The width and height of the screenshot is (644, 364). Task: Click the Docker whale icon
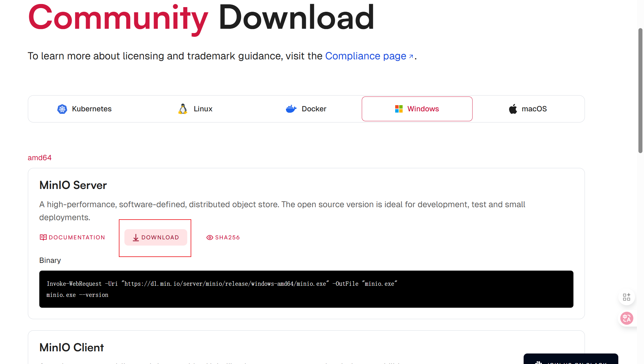pos(291,109)
